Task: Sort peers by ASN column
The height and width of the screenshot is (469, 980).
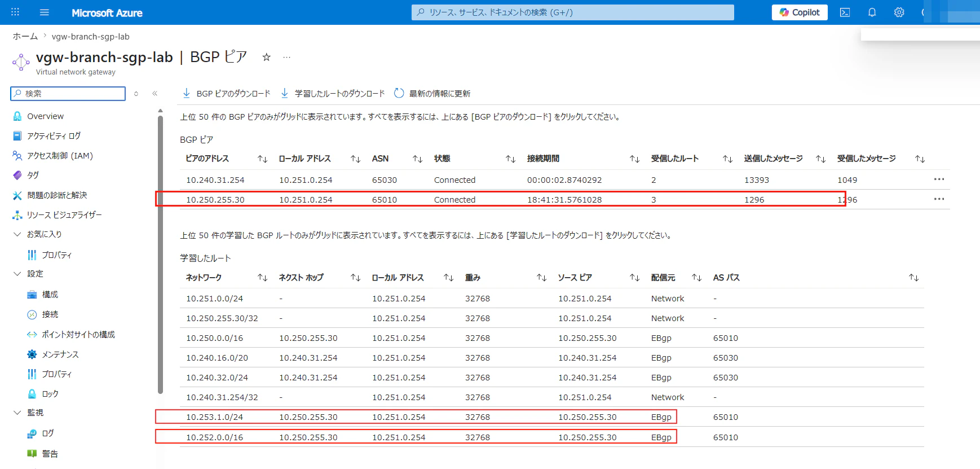Action: click(417, 159)
